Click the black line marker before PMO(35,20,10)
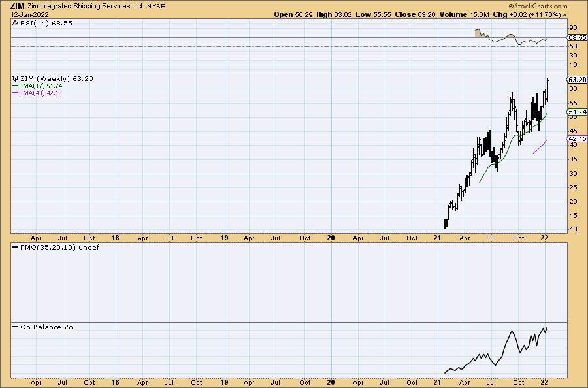588x388 pixels. coord(16,248)
